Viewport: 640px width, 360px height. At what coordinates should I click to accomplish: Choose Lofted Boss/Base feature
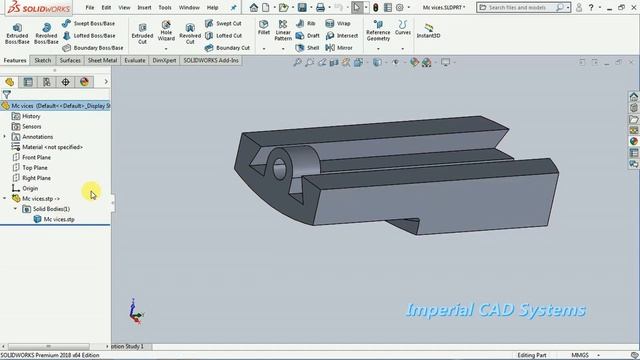pos(89,36)
